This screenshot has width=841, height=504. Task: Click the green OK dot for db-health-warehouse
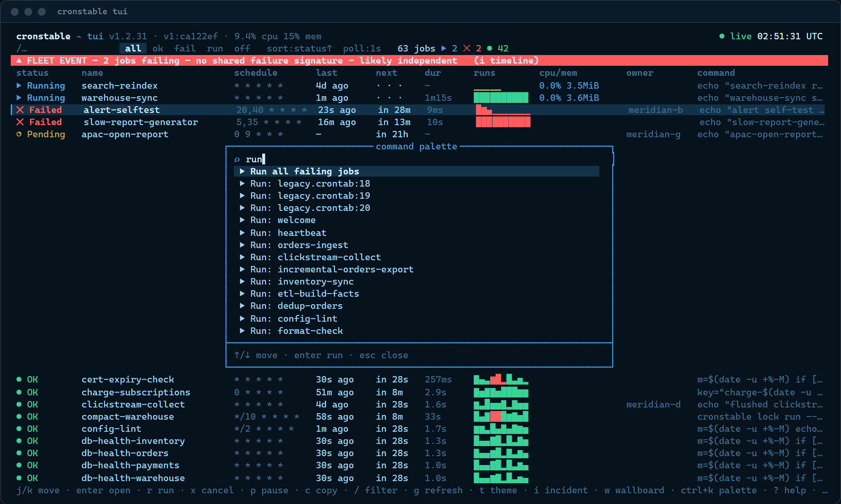[x=19, y=478]
